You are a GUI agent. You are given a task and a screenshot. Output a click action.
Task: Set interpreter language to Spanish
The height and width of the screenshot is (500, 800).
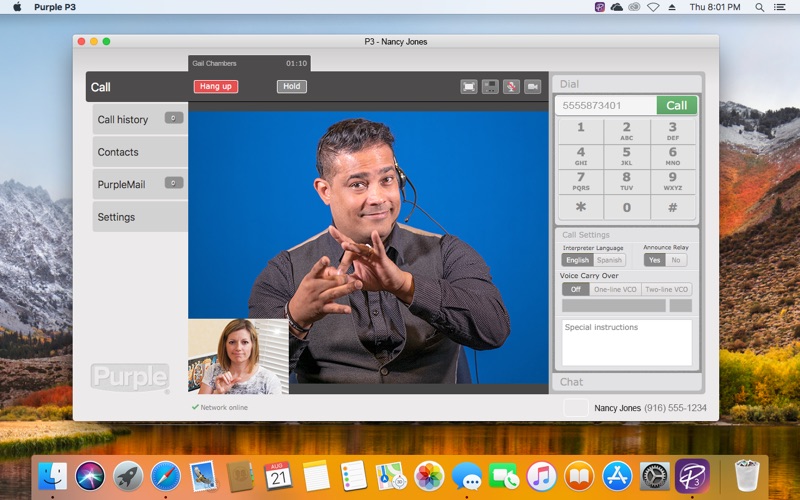pos(609,260)
